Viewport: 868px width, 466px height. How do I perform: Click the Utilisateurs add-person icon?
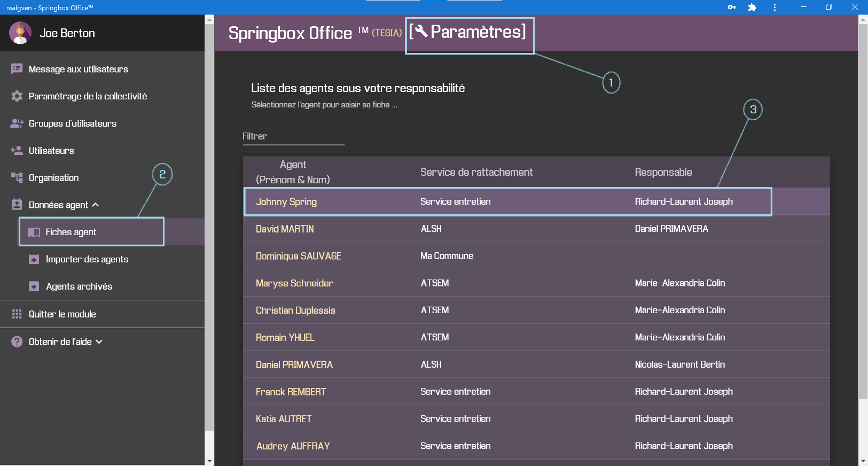[17, 151]
